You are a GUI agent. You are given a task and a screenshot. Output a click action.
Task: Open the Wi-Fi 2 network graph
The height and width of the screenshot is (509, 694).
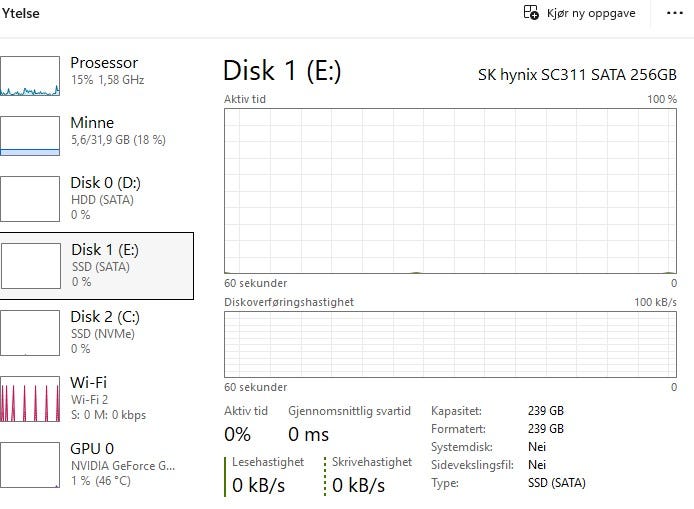pyautogui.click(x=96, y=398)
